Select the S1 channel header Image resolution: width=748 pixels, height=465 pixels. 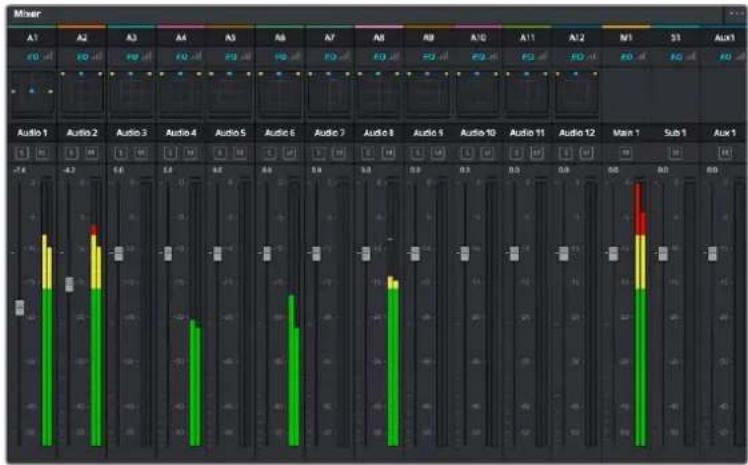click(x=676, y=38)
